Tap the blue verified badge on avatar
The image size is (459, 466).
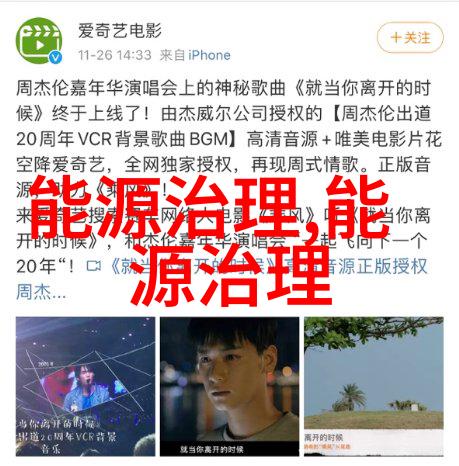tap(56, 57)
